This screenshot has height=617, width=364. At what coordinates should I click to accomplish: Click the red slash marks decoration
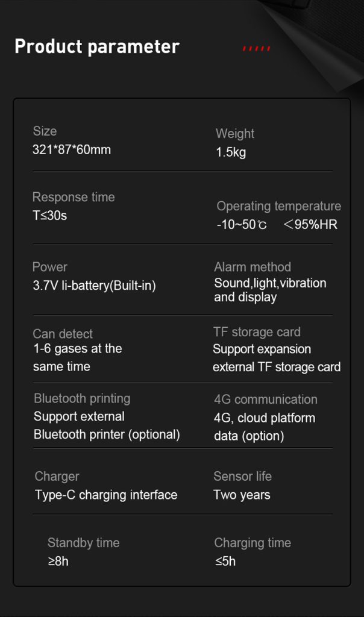[256, 48]
